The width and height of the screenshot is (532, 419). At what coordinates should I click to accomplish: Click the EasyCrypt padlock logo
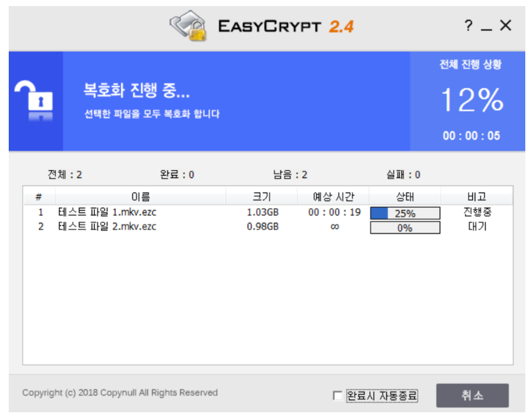[188, 26]
